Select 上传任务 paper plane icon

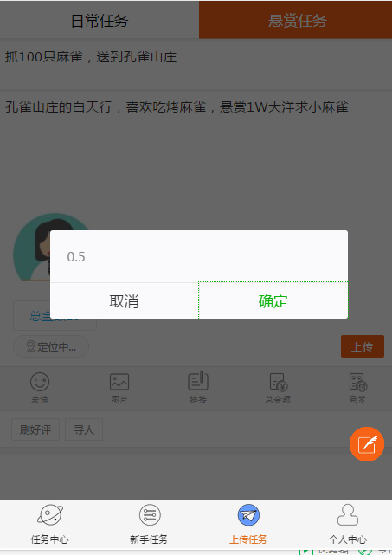click(248, 515)
